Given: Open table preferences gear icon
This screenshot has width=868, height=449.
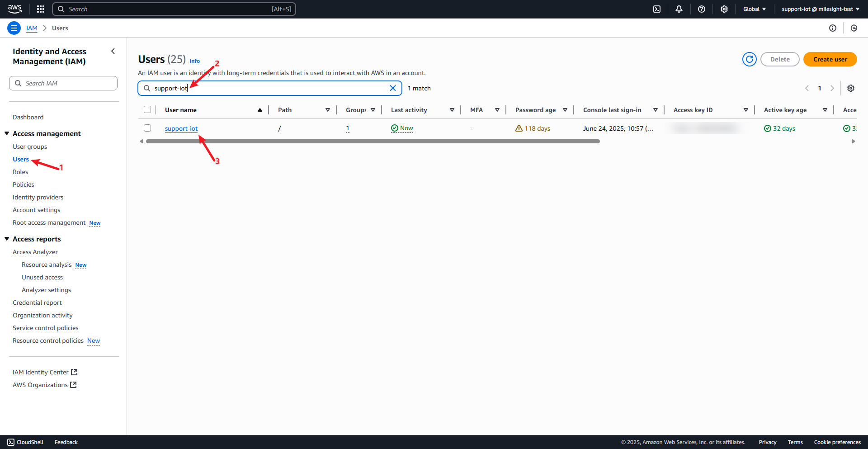Looking at the screenshot, I should [x=851, y=88].
